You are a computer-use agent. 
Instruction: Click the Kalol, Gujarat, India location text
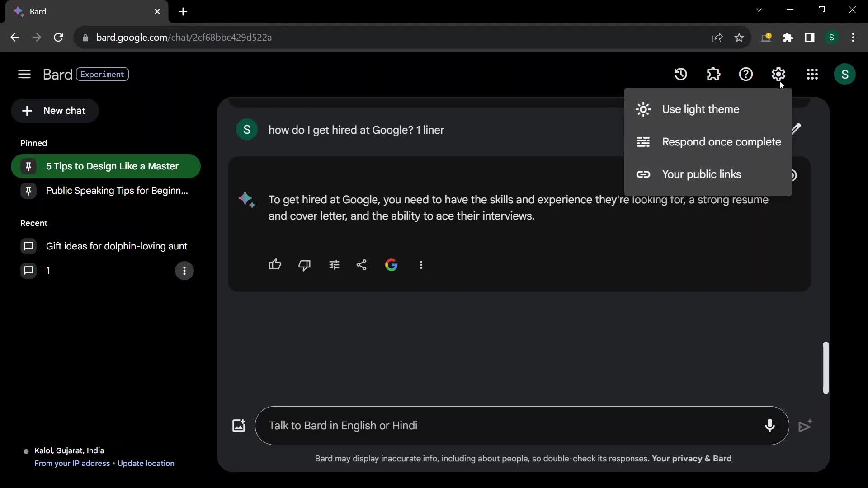[x=70, y=451]
